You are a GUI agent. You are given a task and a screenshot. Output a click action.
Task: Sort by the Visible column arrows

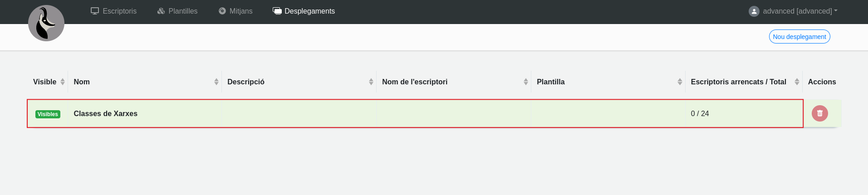point(63,82)
